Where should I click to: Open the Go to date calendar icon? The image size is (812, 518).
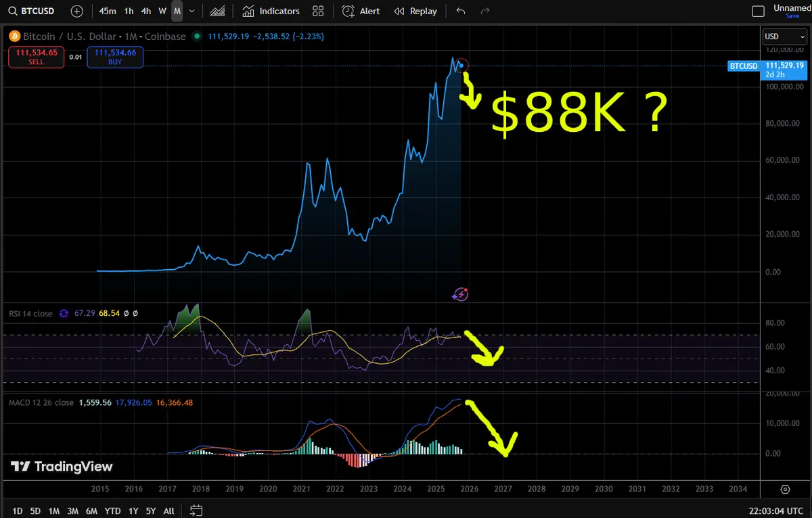[x=196, y=511]
